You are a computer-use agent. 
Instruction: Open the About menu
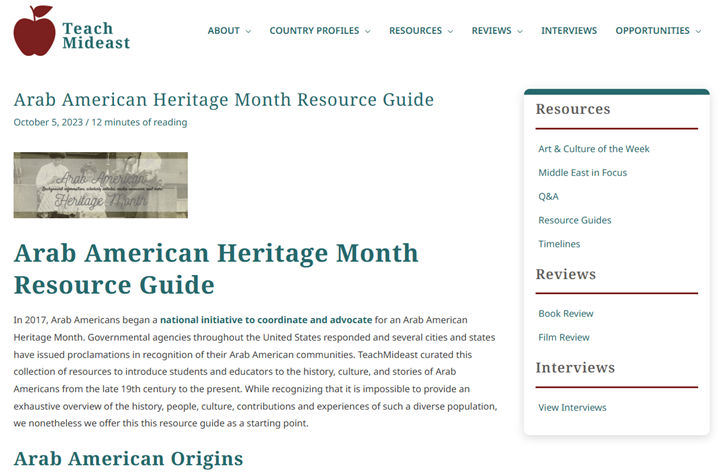224,31
